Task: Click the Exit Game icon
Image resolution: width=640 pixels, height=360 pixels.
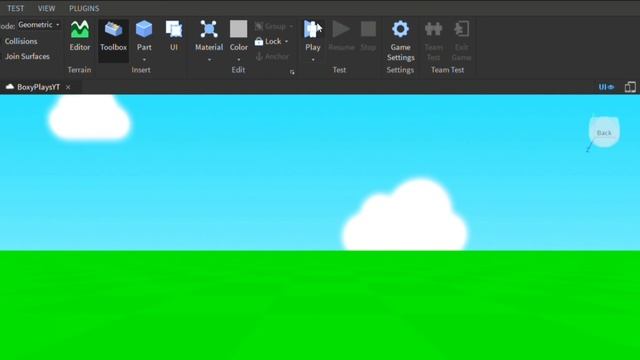Action: pyautogui.click(x=462, y=41)
